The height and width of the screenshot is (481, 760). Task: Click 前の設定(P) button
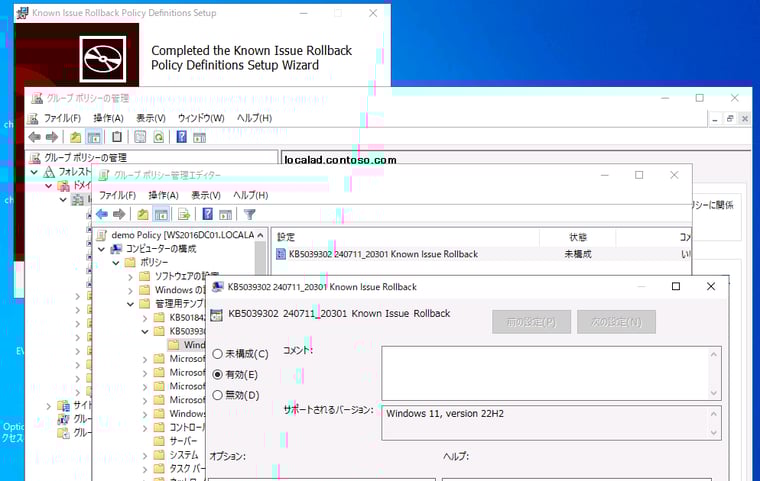(x=531, y=322)
